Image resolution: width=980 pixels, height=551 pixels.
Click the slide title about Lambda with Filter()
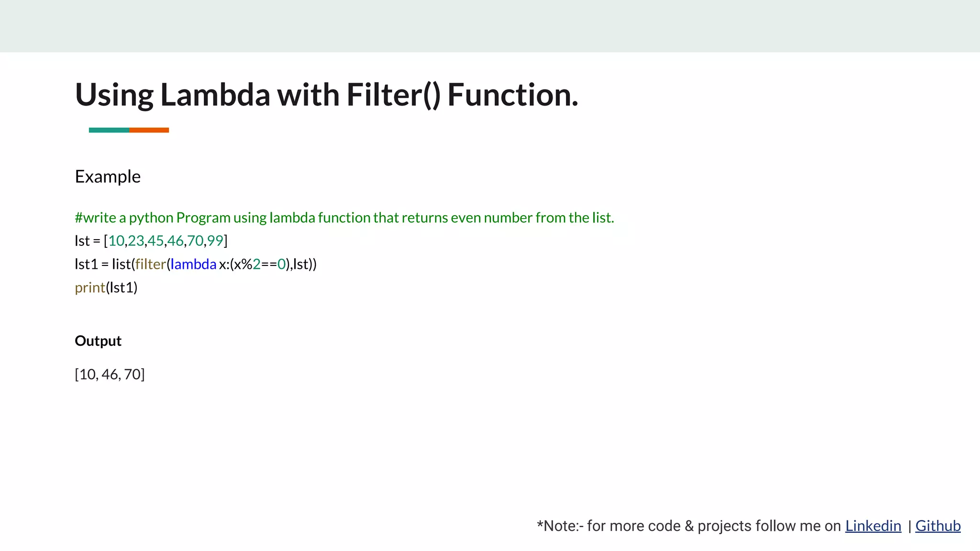pyautogui.click(x=326, y=95)
